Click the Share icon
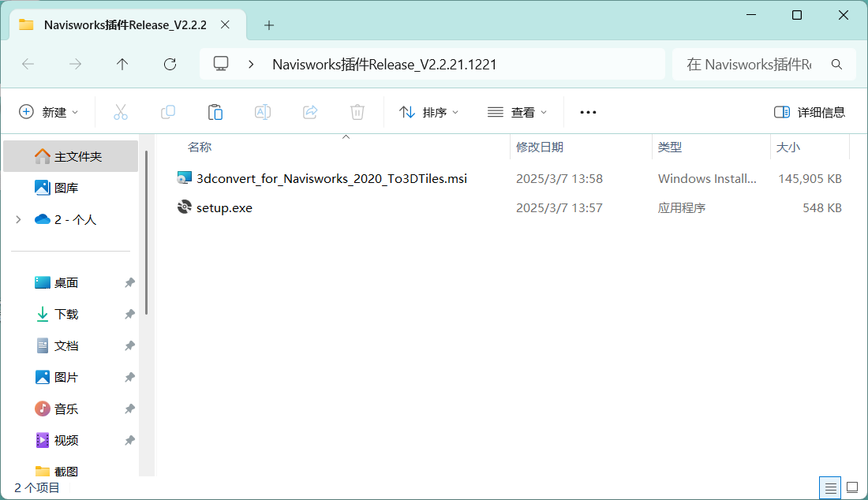Screen dimensions: 868x500 (x=310, y=112)
